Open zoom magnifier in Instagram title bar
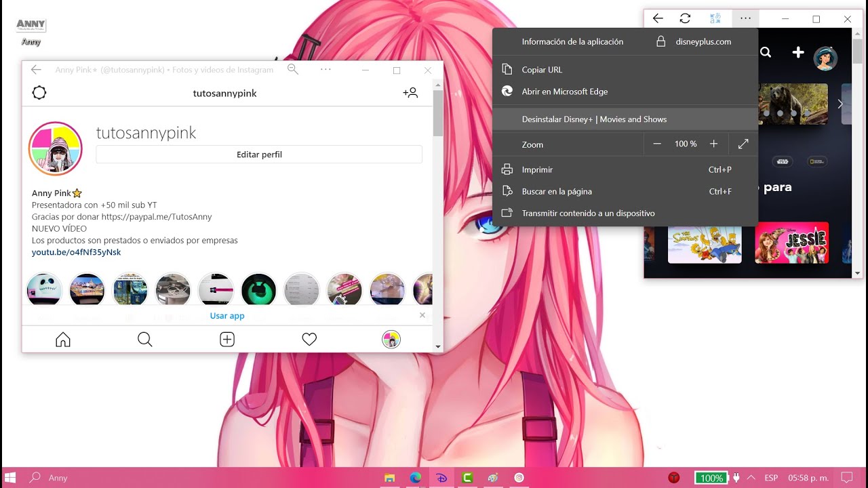Screen dimensions: 868x488 click(x=293, y=69)
